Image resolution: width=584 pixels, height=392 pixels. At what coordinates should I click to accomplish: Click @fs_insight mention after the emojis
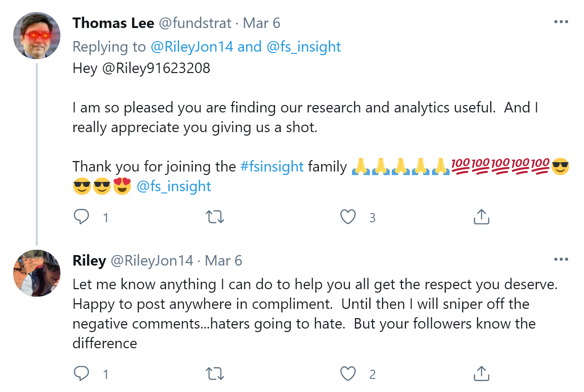174,186
